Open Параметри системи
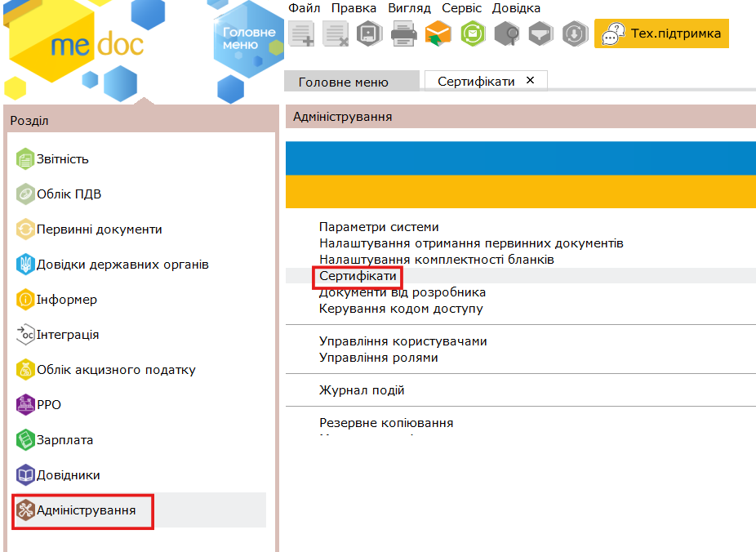This screenshot has width=756, height=552. (379, 226)
